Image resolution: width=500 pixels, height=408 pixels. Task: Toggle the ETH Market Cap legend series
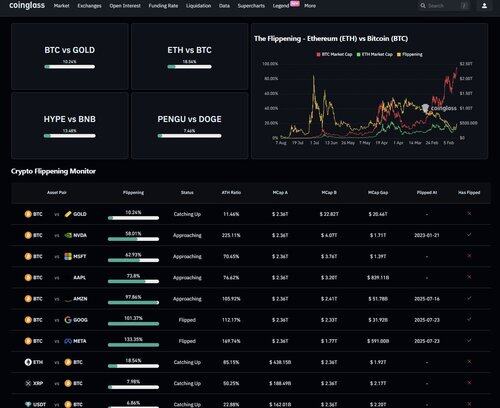tap(375, 54)
